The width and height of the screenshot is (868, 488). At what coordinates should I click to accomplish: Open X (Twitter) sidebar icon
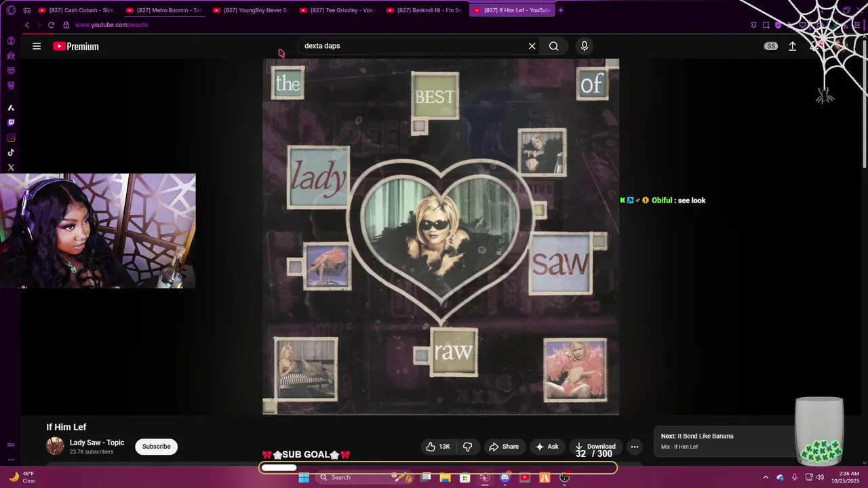click(11, 167)
